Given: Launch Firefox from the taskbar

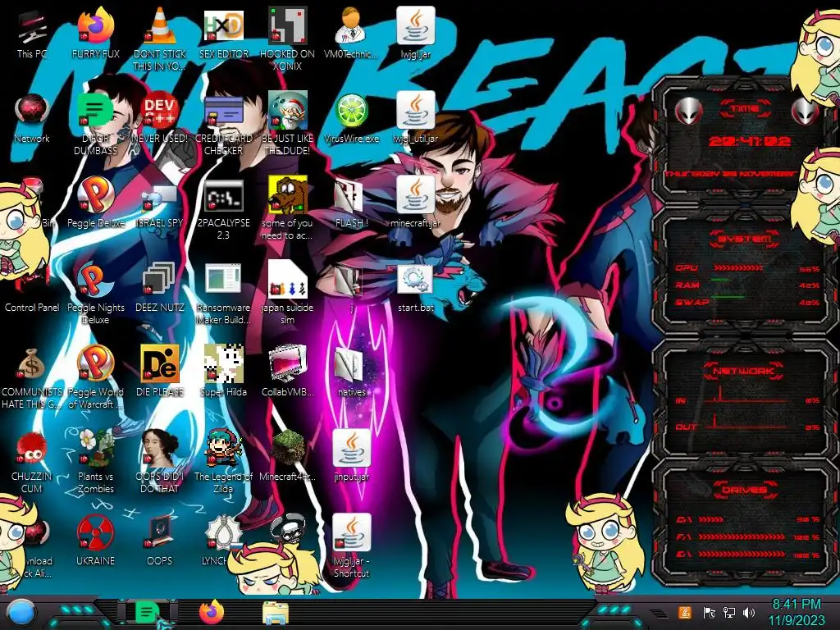Looking at the screenshot, I should 212,613.
